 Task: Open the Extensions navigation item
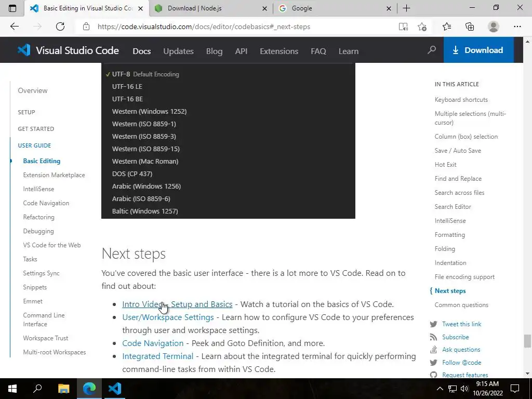pos(279,51)
